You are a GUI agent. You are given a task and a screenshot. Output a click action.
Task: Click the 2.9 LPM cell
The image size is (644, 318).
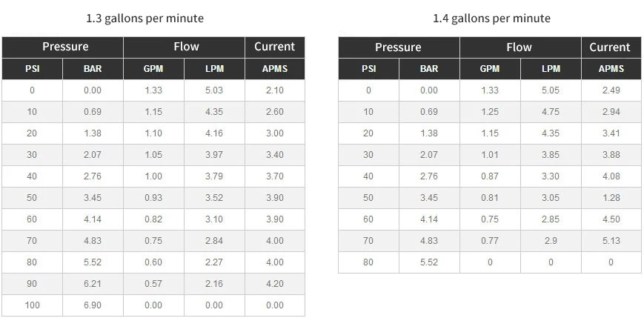551,241
